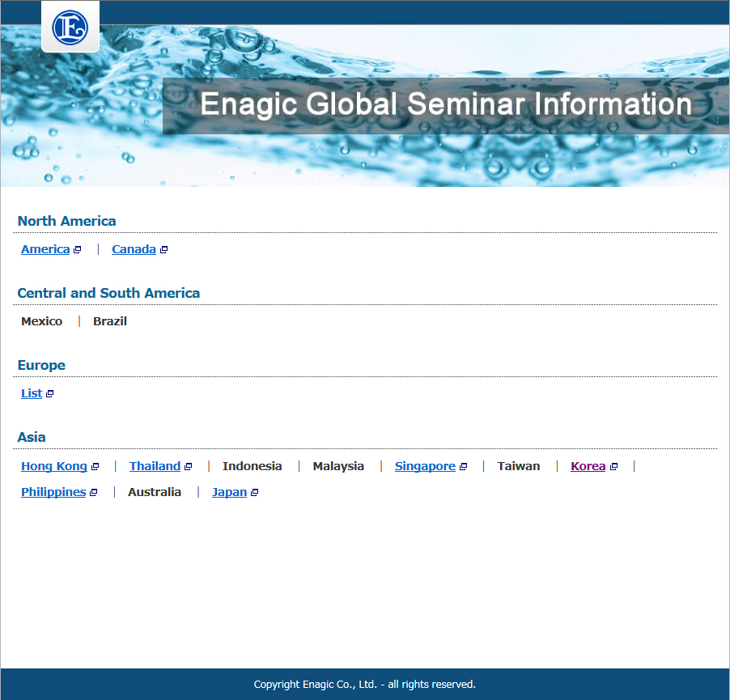Click the Mexico text entry
The image size is (730, 700).
click(41, 321)
